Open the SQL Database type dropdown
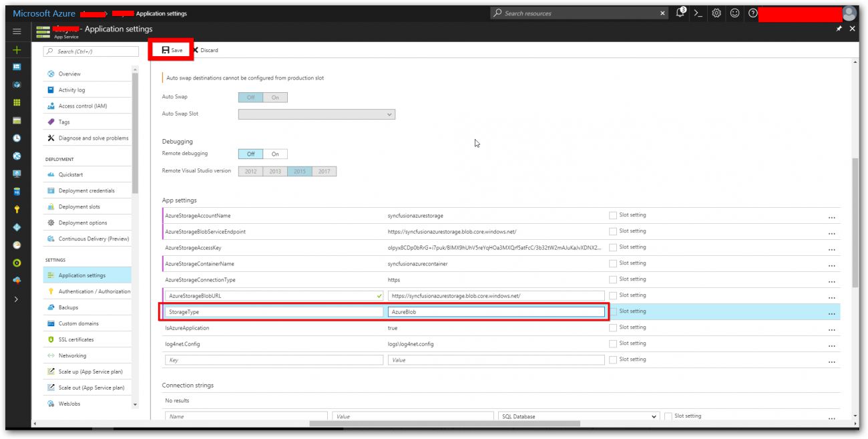This screenshot has width=868, height=439. click(579, 416)
